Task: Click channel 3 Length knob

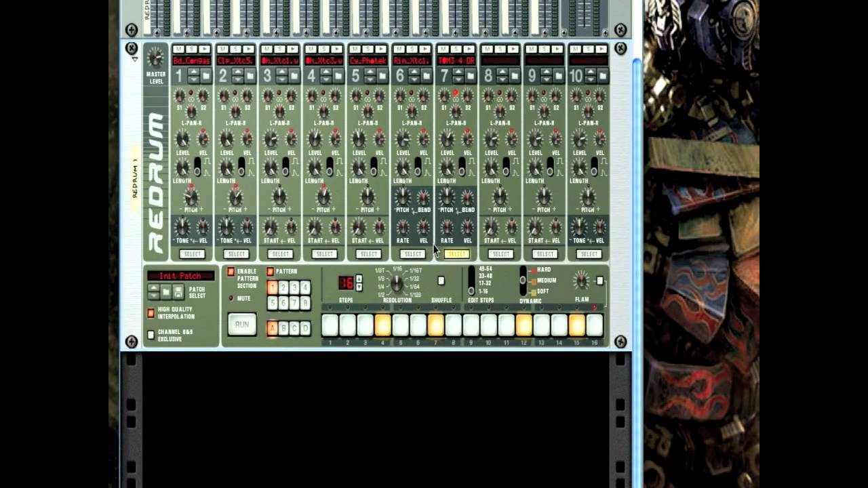Action: pos(271,167)
